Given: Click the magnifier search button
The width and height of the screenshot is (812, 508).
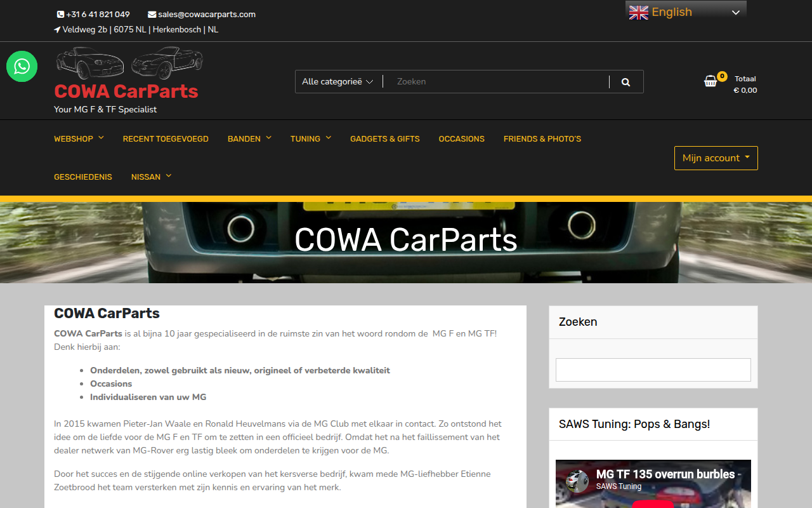Looking at the screenshot, I should coord(626,82).
